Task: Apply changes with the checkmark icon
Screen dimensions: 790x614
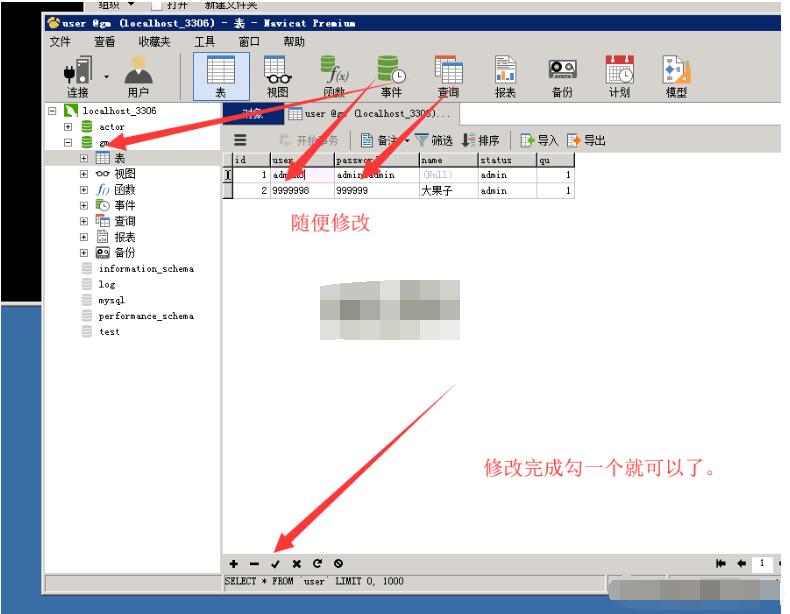Action: point(275,564)
